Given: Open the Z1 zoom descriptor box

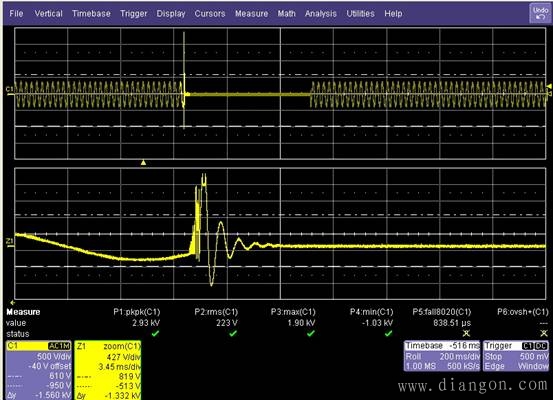Looking at the screenshot, I should pyautogui.click(x=108, y=370).
